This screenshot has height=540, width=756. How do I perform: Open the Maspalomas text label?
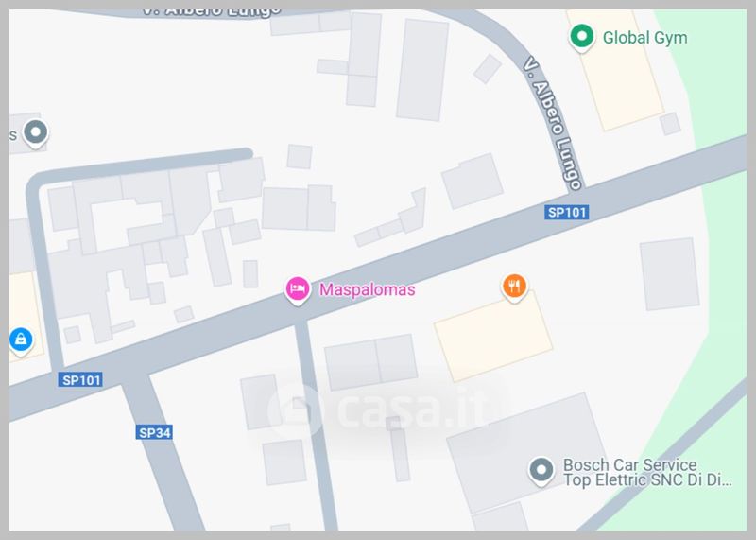click(367, 289)
